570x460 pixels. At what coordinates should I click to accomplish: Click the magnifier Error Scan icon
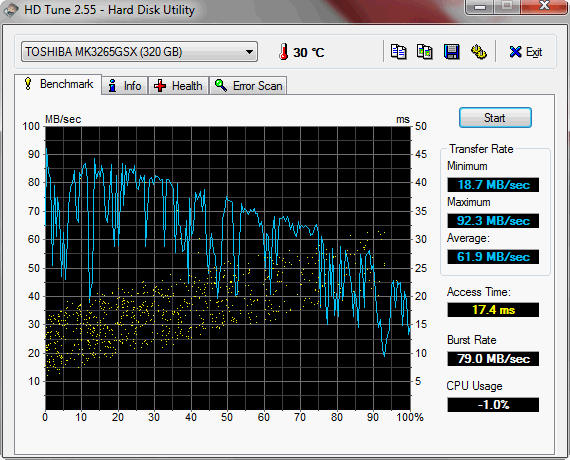(x=221, y=85)
